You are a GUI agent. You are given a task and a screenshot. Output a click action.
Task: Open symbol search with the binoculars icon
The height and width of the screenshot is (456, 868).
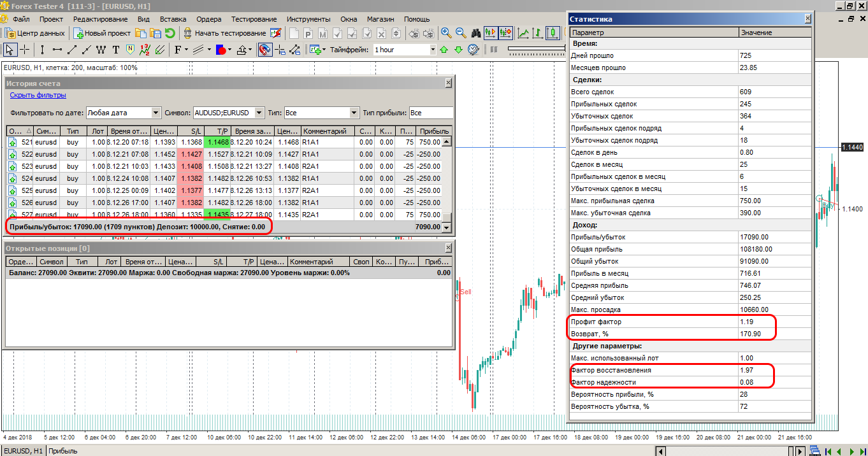[x=477, y=33]
